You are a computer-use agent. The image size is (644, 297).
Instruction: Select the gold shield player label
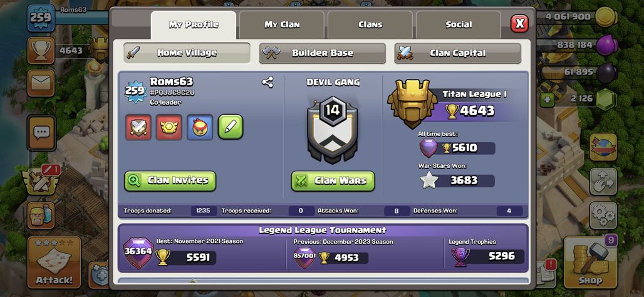pyautogui.click(x=169, y=127)
